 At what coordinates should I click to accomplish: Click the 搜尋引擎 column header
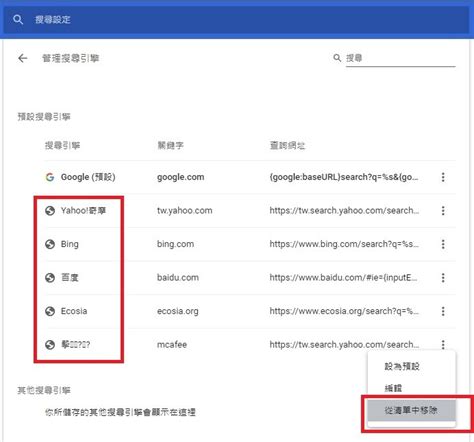pos(63,145)
